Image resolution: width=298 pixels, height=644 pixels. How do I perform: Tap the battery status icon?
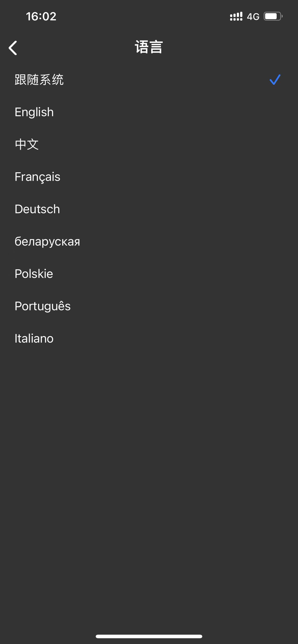pos(273,17)
